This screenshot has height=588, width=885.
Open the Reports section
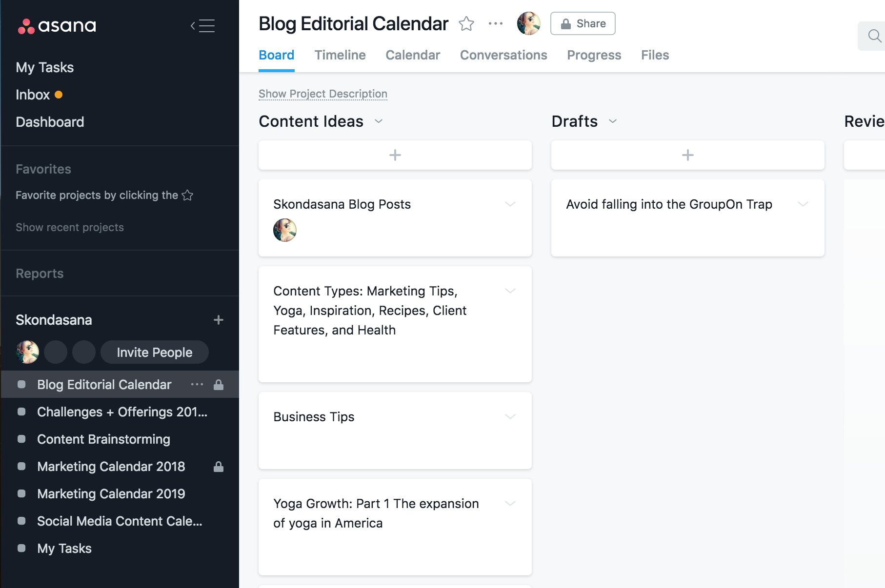40,274
